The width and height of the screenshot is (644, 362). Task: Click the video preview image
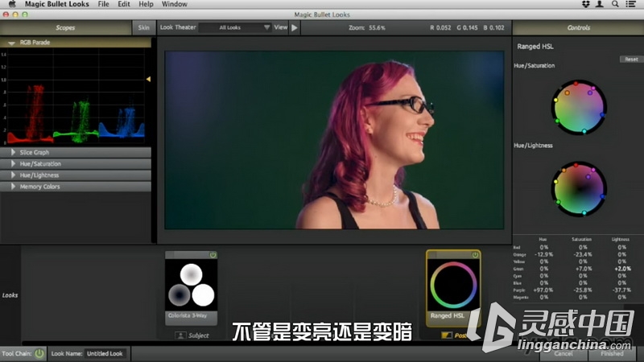click(334, 140)
